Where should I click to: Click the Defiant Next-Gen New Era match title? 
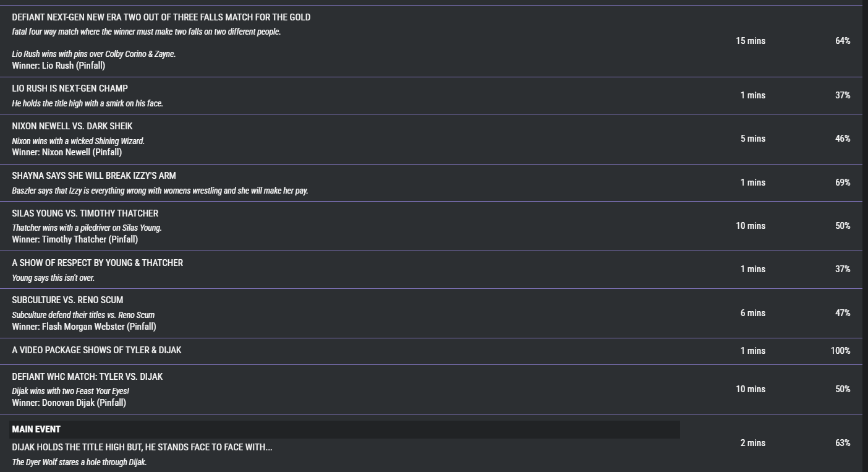[x=161, y=17]
